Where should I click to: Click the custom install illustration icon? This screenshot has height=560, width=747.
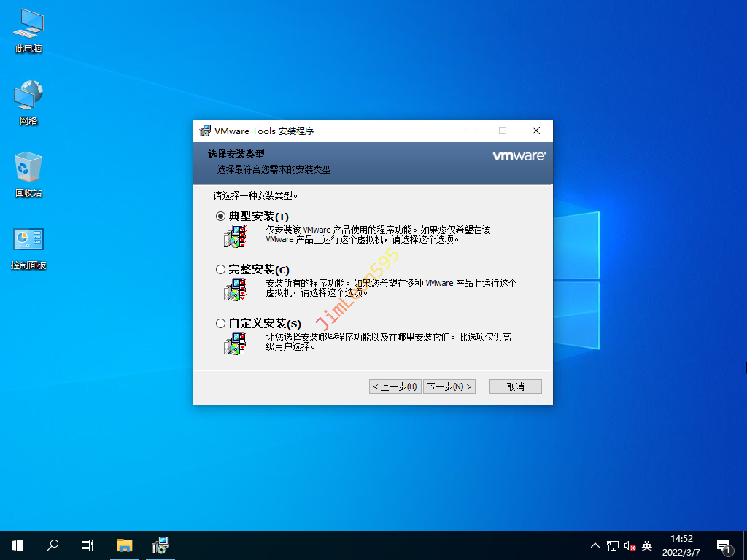point(235,343)
